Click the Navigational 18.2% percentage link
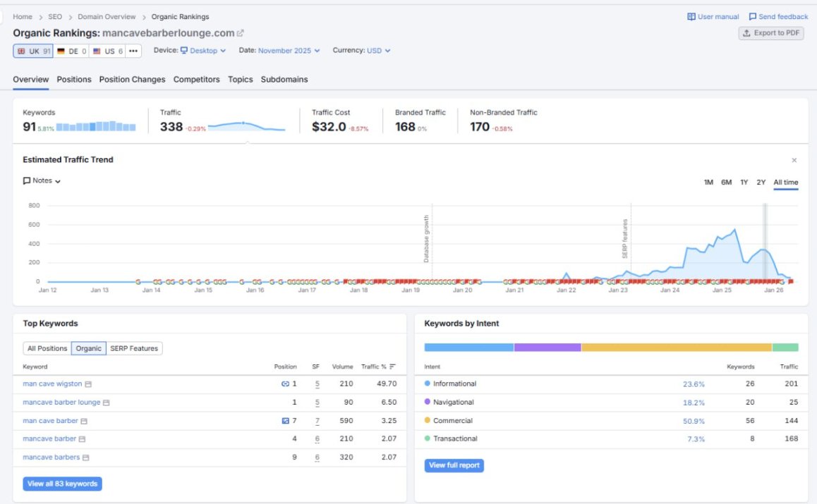Image resolution: width=817 pixels, height=504 pixels. [x=694, y=402]
